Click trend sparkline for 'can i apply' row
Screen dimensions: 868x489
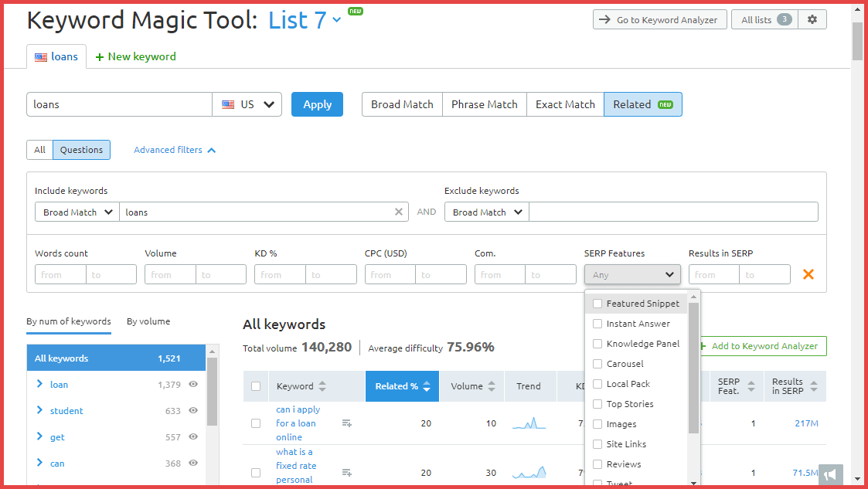[529, 423]
